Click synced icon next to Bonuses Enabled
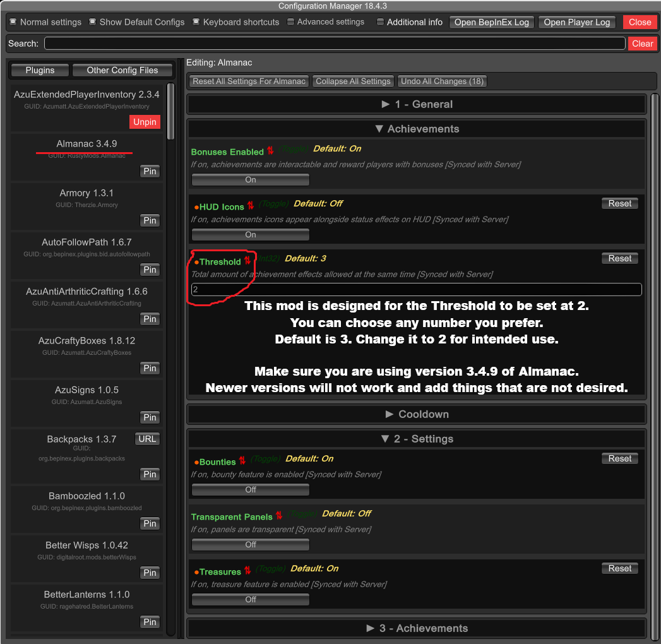The width and height of the screenshot is (661, 644). point(270,150)
